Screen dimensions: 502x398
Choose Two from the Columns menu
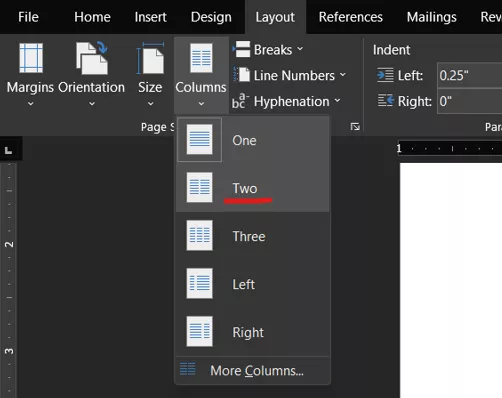coord(253,188)
